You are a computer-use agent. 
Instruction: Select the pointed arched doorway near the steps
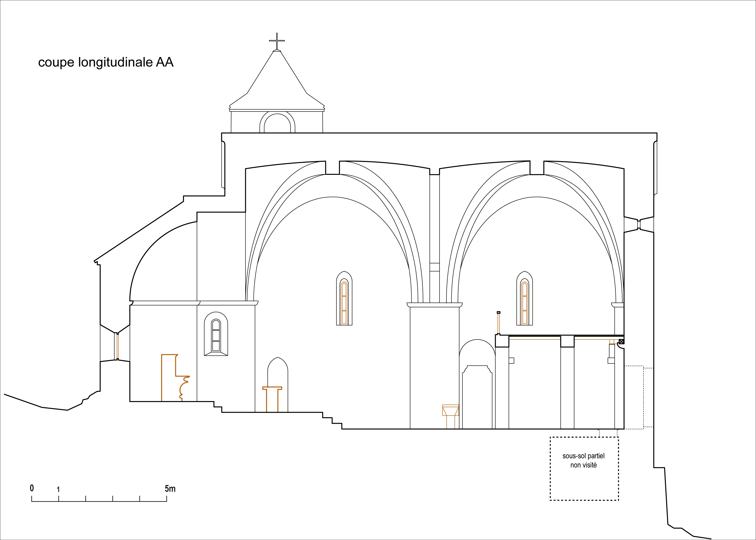[x=278, y=385]
